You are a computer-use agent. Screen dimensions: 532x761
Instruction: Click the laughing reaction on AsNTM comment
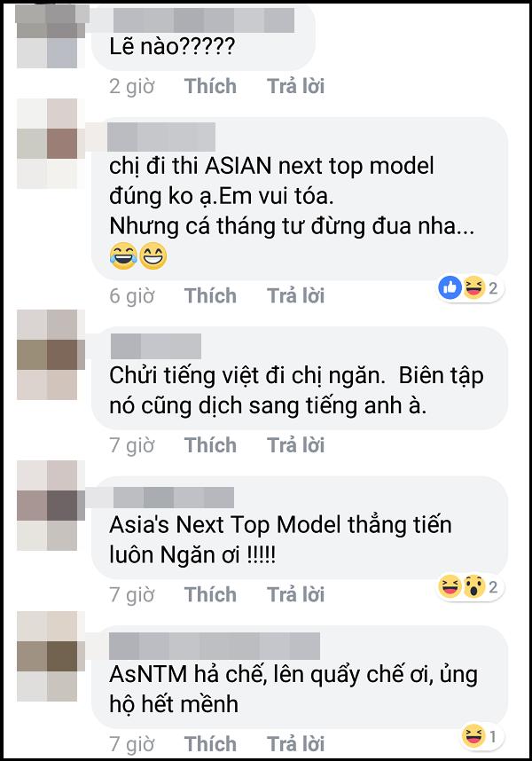[x=473, y=736]
